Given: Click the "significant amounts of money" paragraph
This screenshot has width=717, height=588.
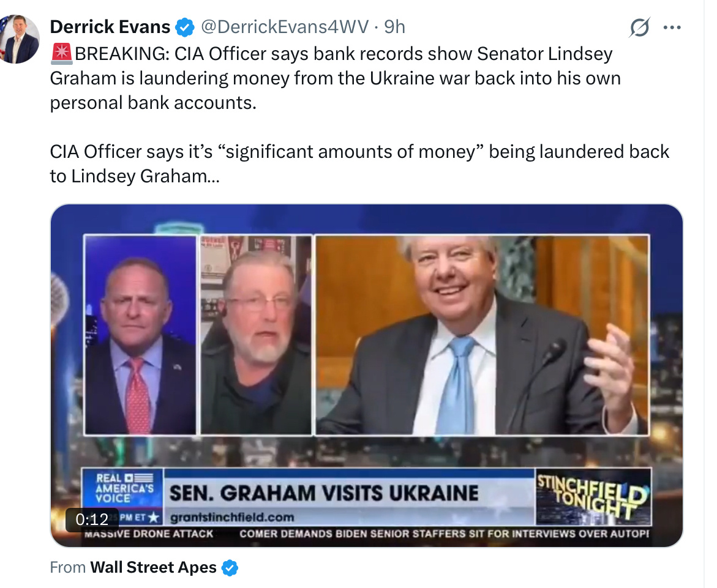Looking at the screenshot, I should (359, 163).
